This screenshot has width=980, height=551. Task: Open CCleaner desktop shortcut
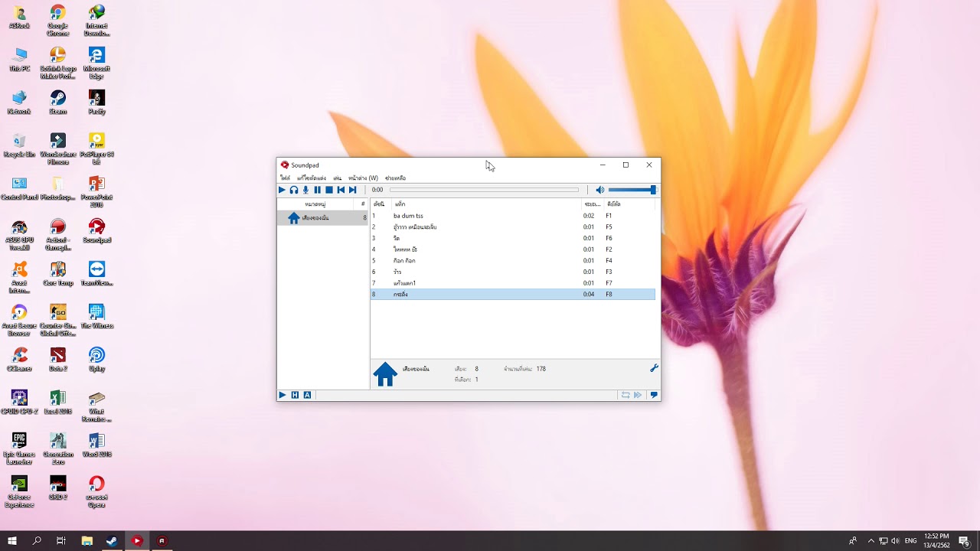click(19, 360)
